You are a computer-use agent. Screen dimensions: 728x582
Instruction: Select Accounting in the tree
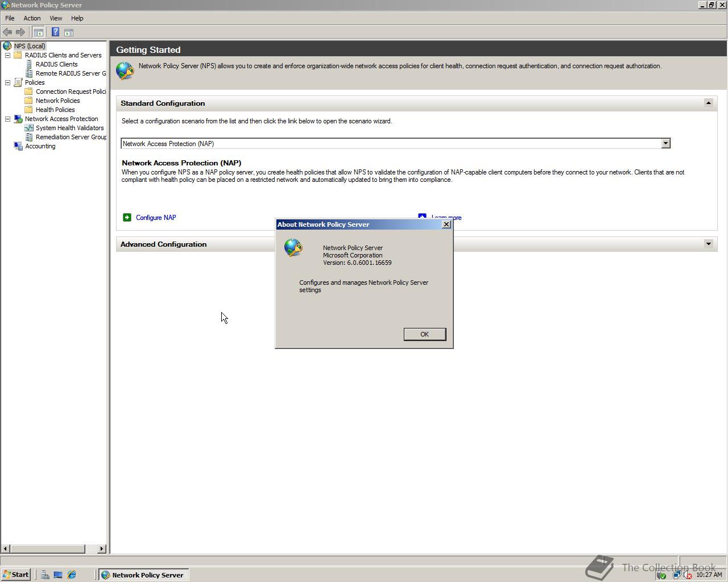coord(40,146)
